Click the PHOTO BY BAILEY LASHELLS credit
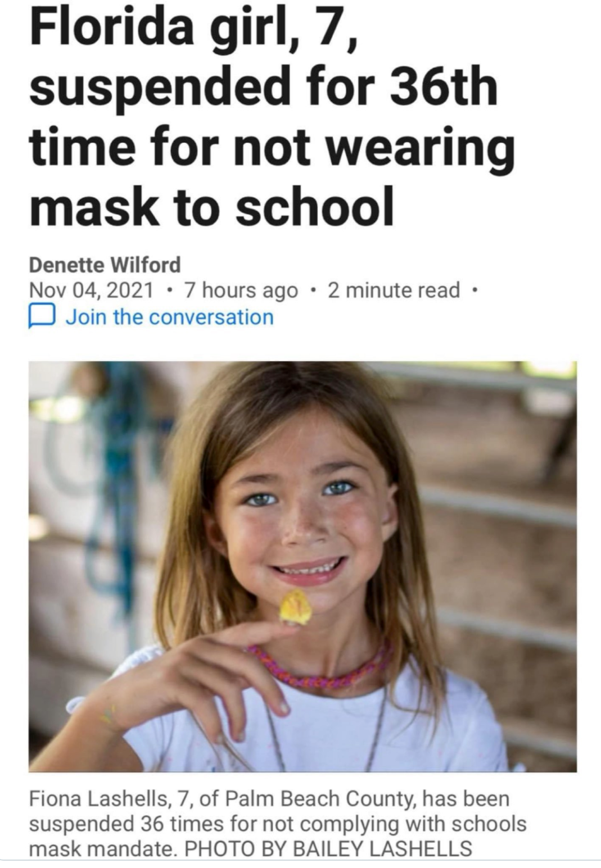This screenshot has height=868, width=601. pos(328,848)
